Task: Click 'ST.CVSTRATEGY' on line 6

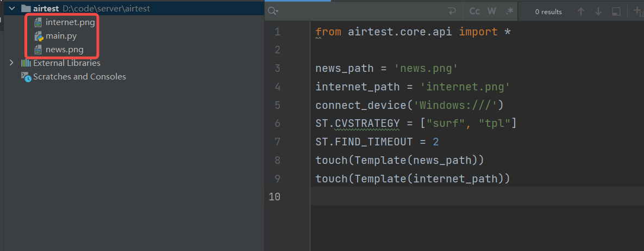Action: (x=357, y=124)
